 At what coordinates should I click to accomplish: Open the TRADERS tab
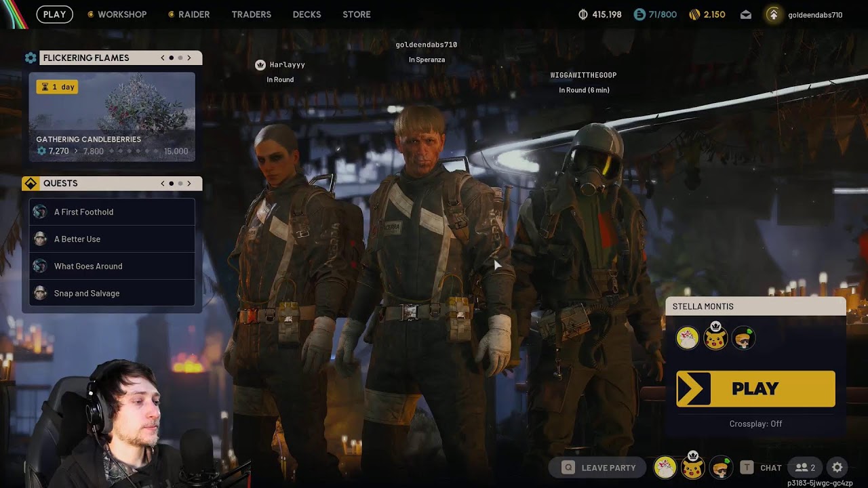(251, 14)
